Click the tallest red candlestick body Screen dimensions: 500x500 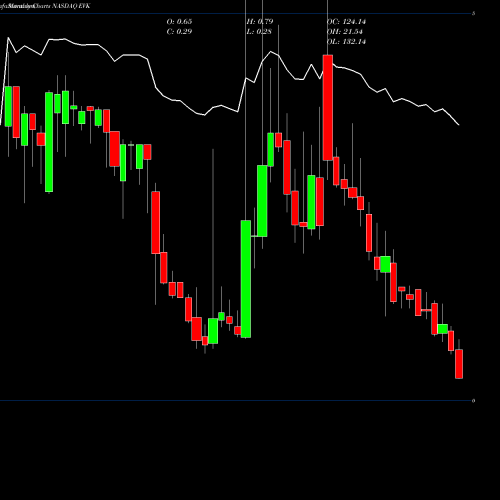(328, 108)
